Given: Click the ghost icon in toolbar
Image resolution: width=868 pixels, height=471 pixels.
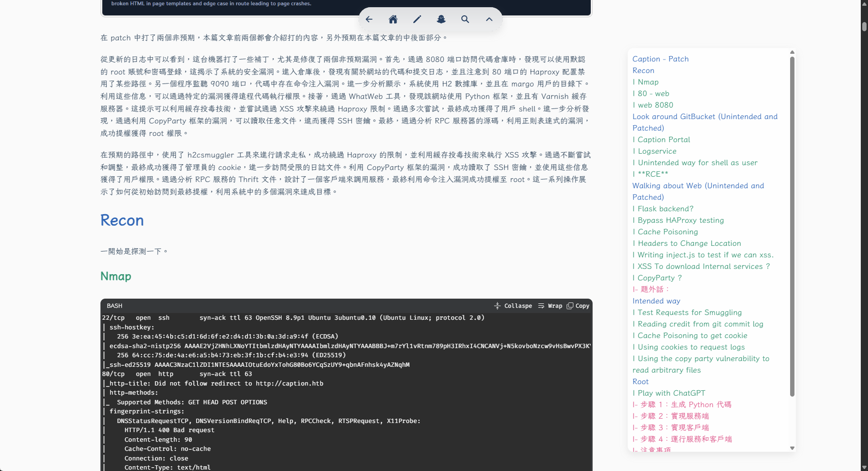Looking at the screenshot, I should point(441,19).
